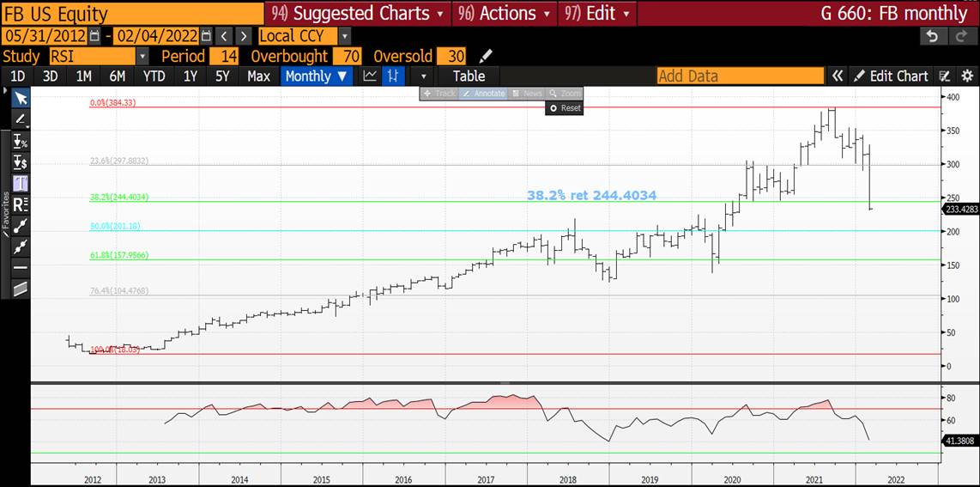Open the Actions menu
This screenshot has width=980, height=487.
505,13
